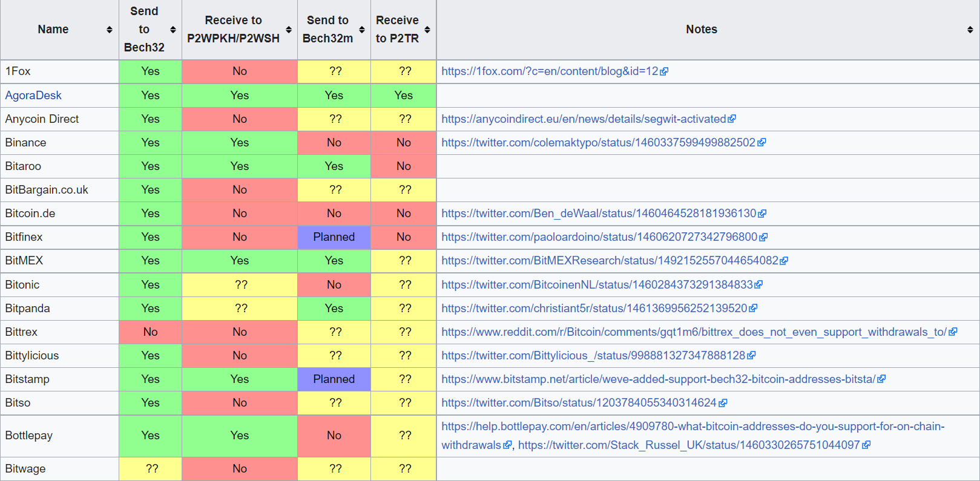This screenshot has height=481, width=980.
Task: Click external link icon after BitMEXResearch URL
Action: [784, 261]
